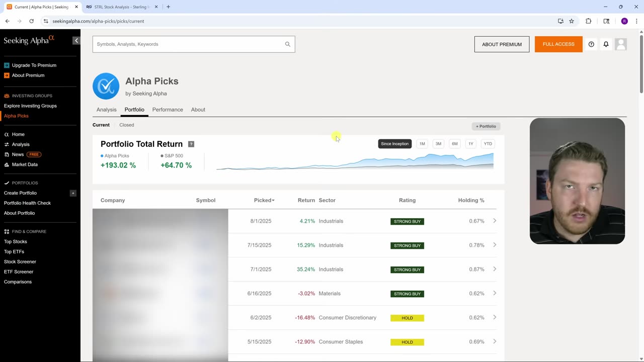The width and height of the screenshot is (644, 362).
Task: Click the FULL ACCESS button
Action: (x=558, y=44)
